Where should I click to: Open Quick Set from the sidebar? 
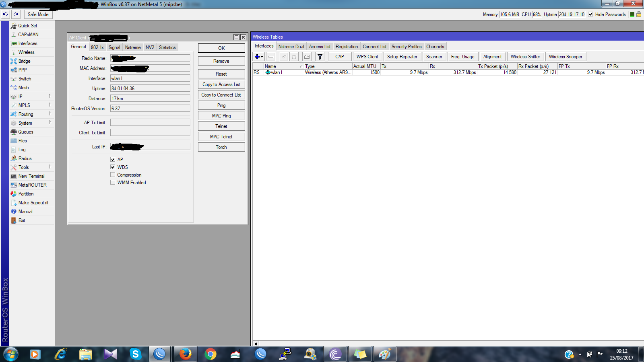[x=27, y=26]
